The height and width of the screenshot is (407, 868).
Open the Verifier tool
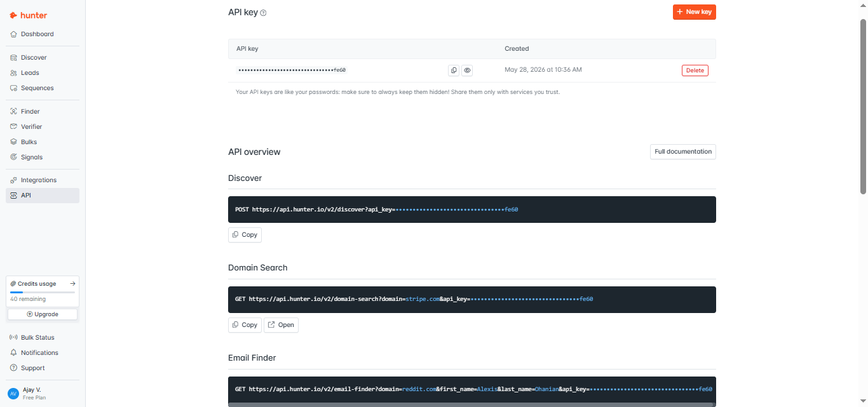point(43,127)
